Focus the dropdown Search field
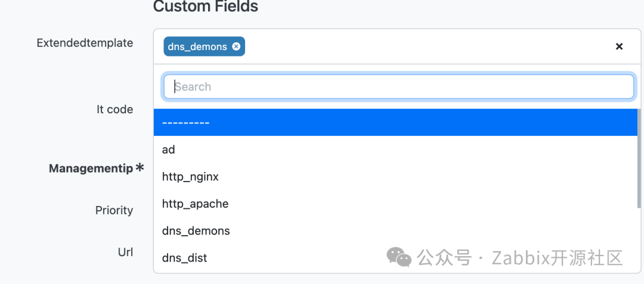The width and height of the screenshot is (644, 284). [x=398, y=86]
